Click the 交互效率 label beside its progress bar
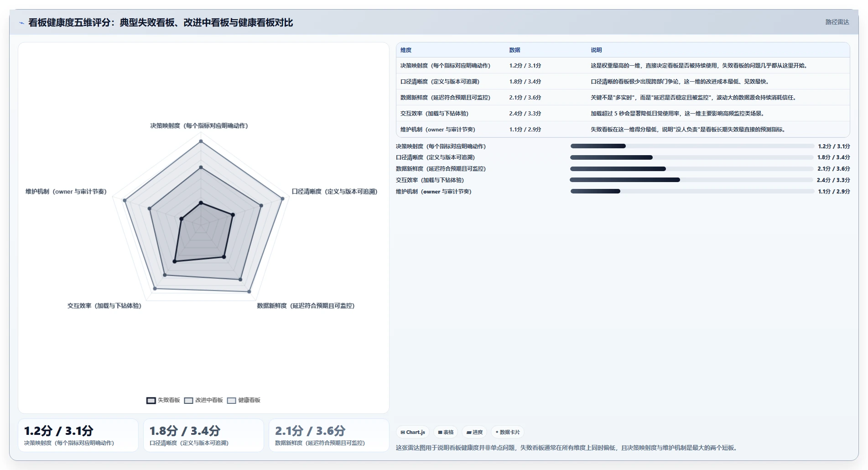The image size is (868, 470). tap(430, 180)
